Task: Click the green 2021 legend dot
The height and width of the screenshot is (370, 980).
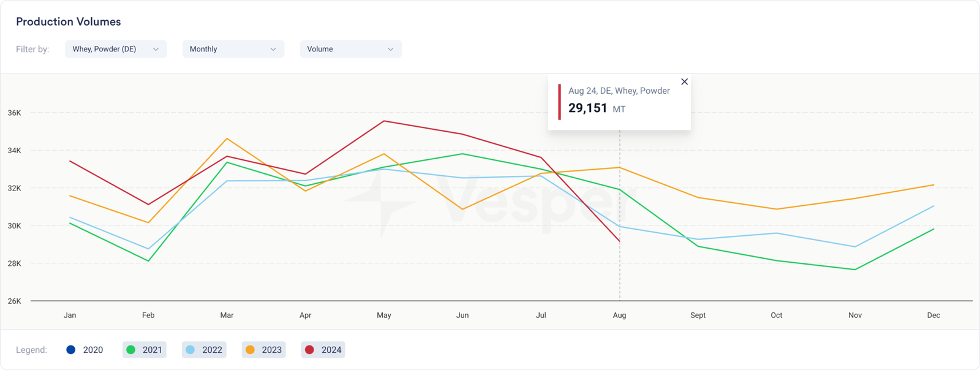Action: [x=130, y=350]
